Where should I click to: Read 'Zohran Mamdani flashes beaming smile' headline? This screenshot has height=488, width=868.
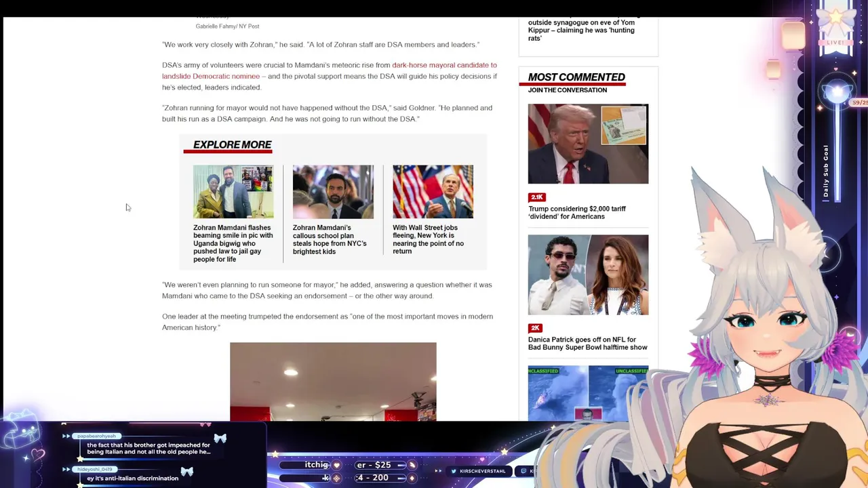coord(233,243)
